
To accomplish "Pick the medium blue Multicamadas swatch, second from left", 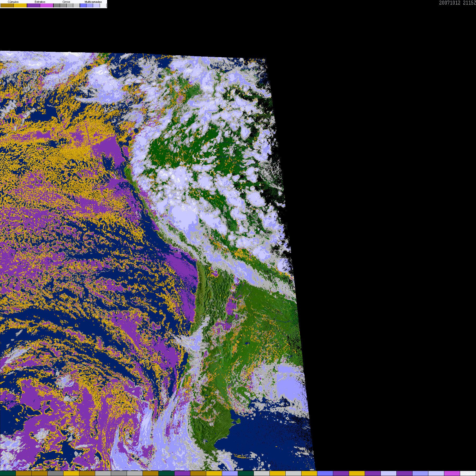I will (90, 5).
